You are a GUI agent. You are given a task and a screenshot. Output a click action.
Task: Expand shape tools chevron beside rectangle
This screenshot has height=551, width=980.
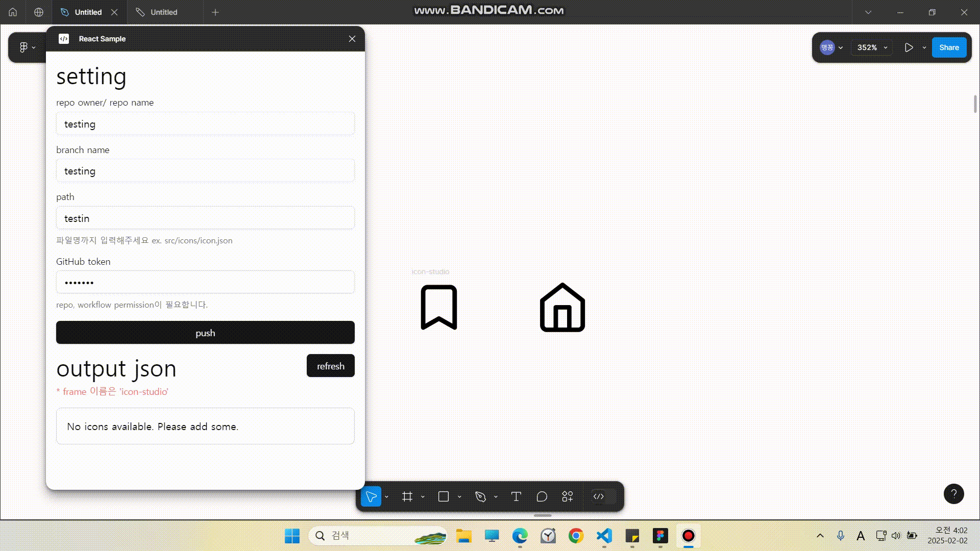point(459,496)
